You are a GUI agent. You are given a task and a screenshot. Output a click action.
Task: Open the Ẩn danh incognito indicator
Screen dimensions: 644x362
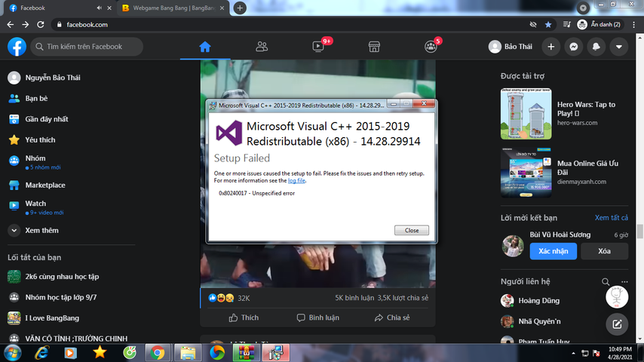point(599,25)
